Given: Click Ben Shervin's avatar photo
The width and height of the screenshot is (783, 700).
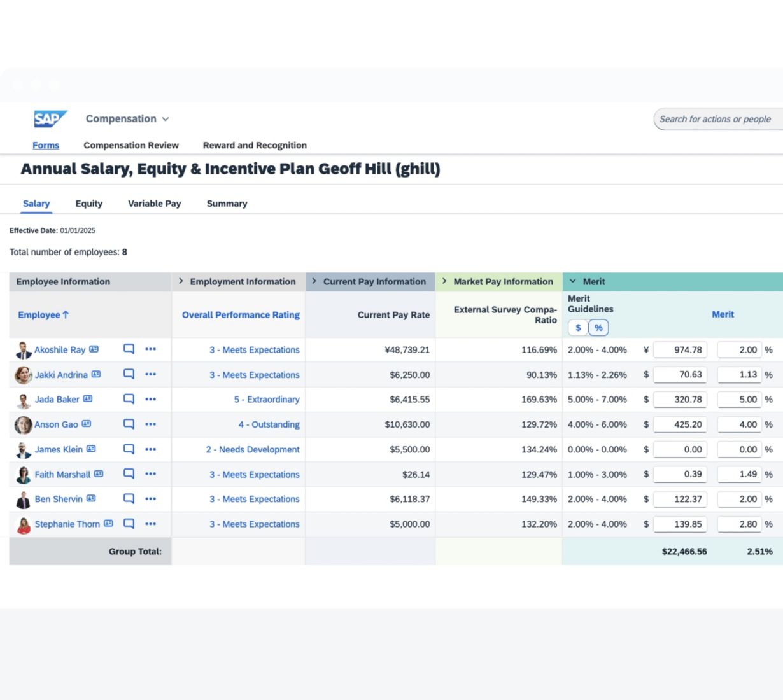Looking at the screenshot, I should tap(24, 500).
